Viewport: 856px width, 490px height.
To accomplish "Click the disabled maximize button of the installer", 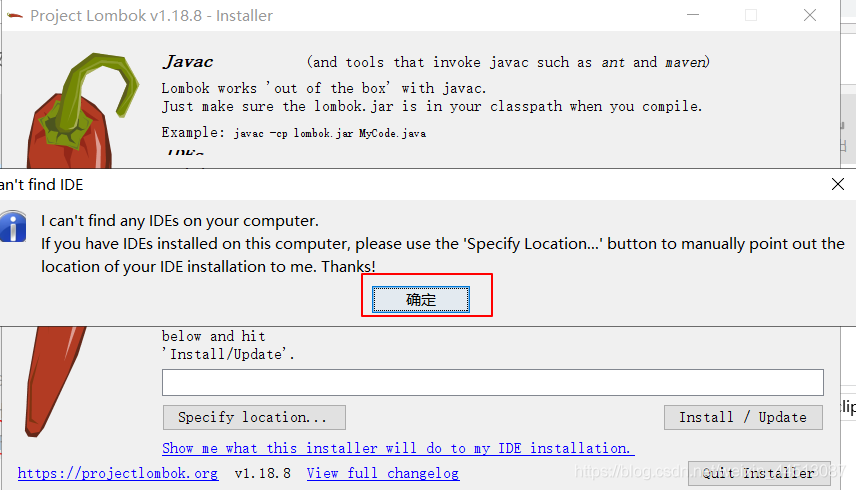I will (751, 15).
